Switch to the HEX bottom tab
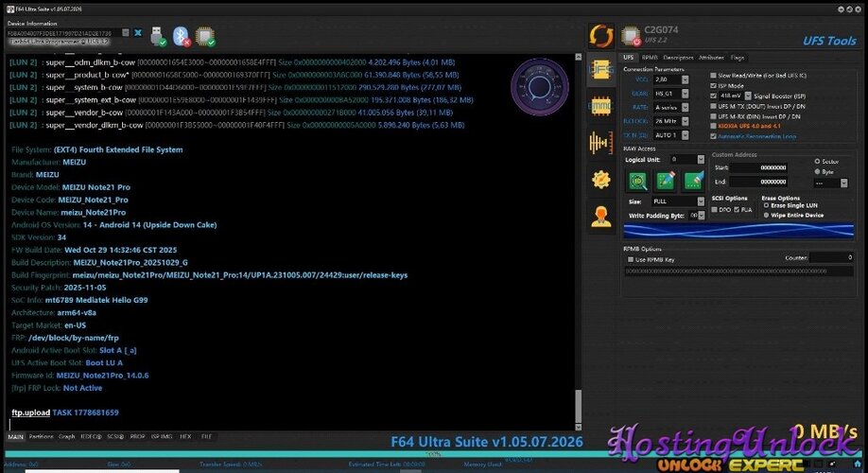Viewport: 868px width, 473px height. coord(185,437)
